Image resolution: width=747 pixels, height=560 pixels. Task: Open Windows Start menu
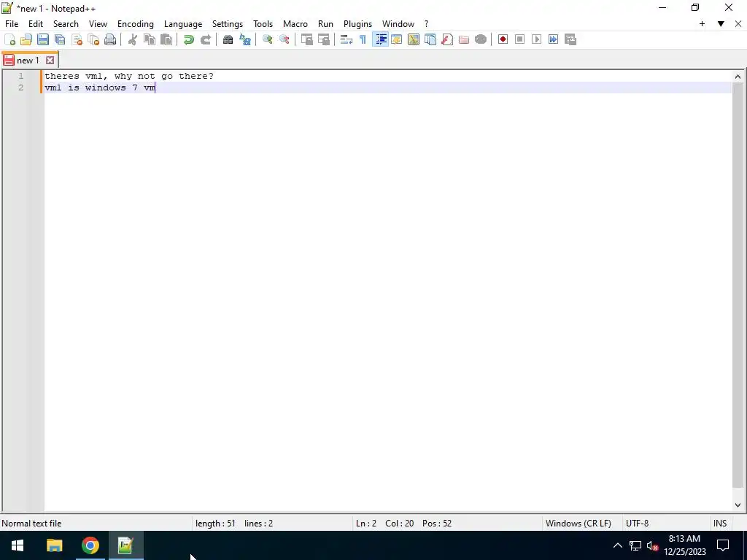click(x=18, y=545)
